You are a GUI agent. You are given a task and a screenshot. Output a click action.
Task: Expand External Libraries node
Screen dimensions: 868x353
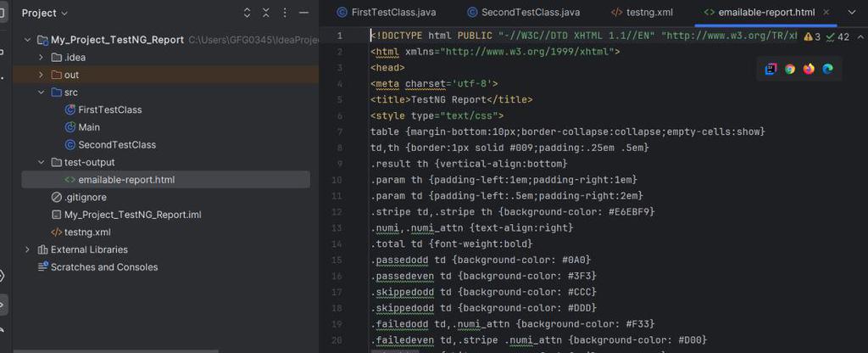(28, 249)
